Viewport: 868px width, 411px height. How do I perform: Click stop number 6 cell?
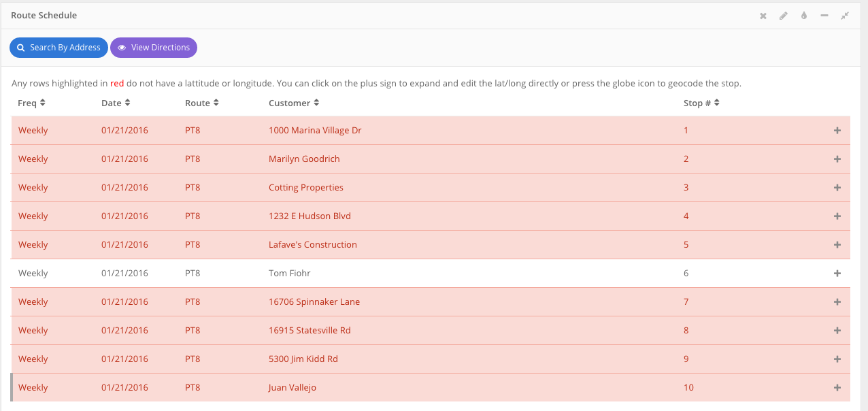[x=686, y=274]
